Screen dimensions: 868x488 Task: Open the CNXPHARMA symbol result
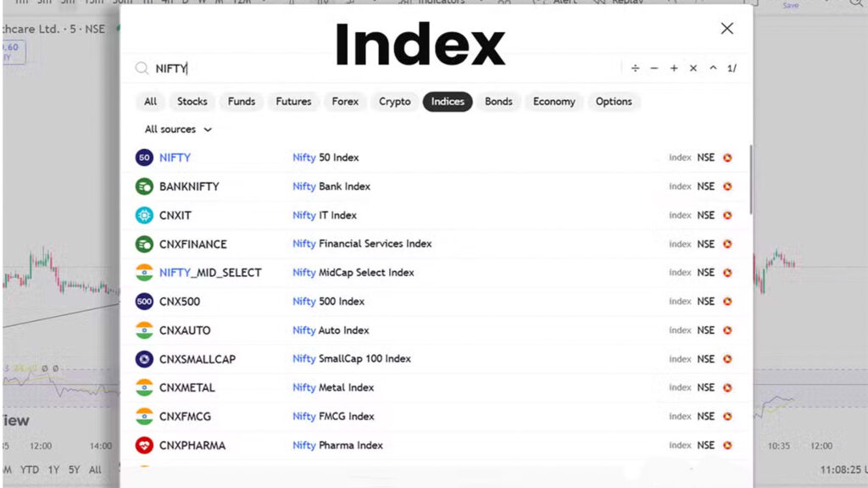(192, 446)
